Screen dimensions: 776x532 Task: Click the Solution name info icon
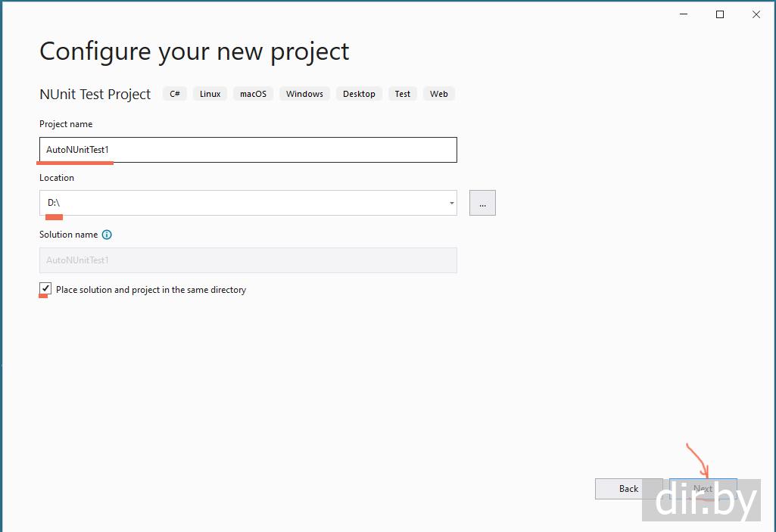coord(107,235)
